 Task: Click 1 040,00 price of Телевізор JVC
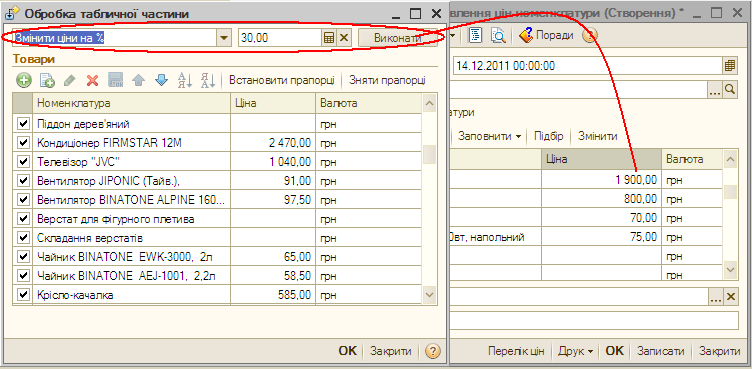point(273,162)
